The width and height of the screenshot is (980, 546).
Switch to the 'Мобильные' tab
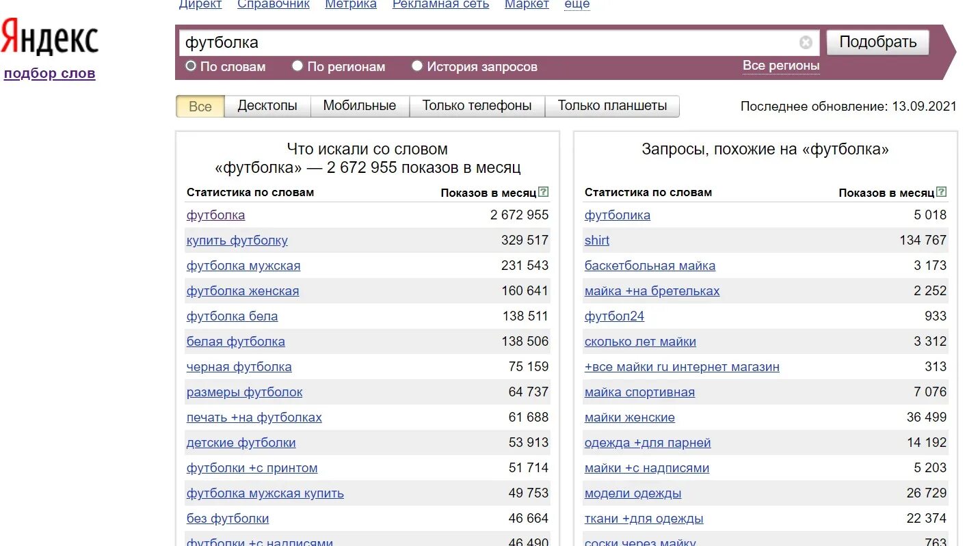pyautogui.click(x=360, y=106)
